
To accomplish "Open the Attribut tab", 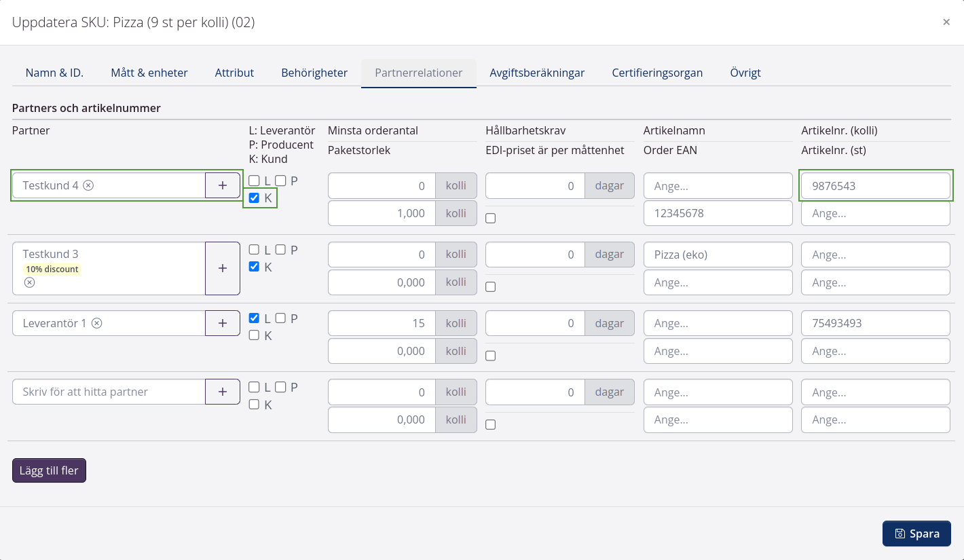I will (x=234, y=73).
